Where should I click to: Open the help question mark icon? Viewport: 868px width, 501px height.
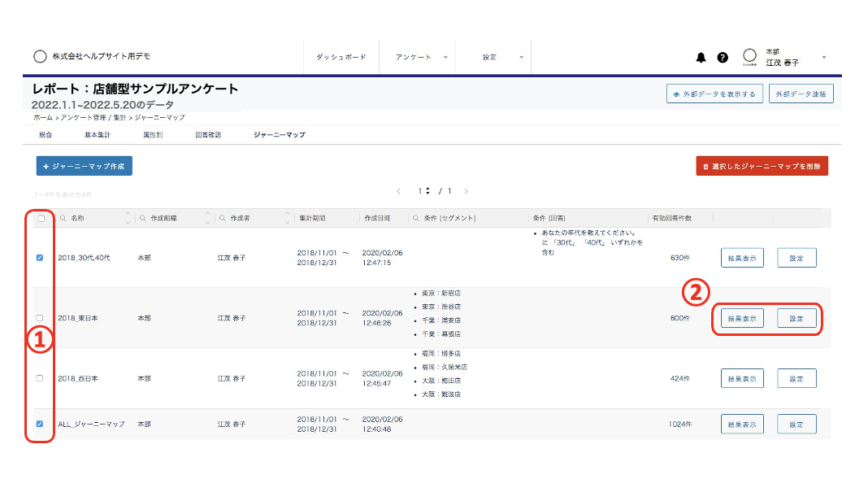click(x=723, y=57)
